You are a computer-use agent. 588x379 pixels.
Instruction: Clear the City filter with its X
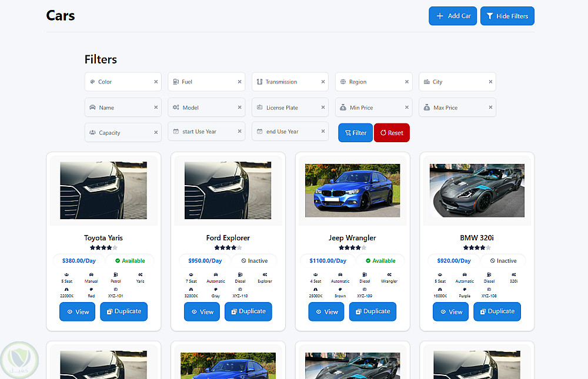[490, 82]
